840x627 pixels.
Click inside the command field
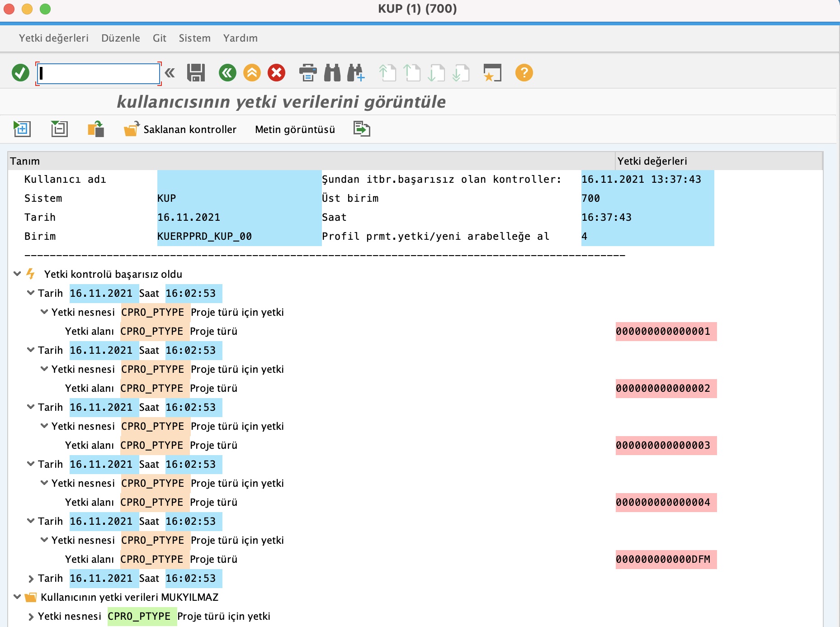(97, 73)
